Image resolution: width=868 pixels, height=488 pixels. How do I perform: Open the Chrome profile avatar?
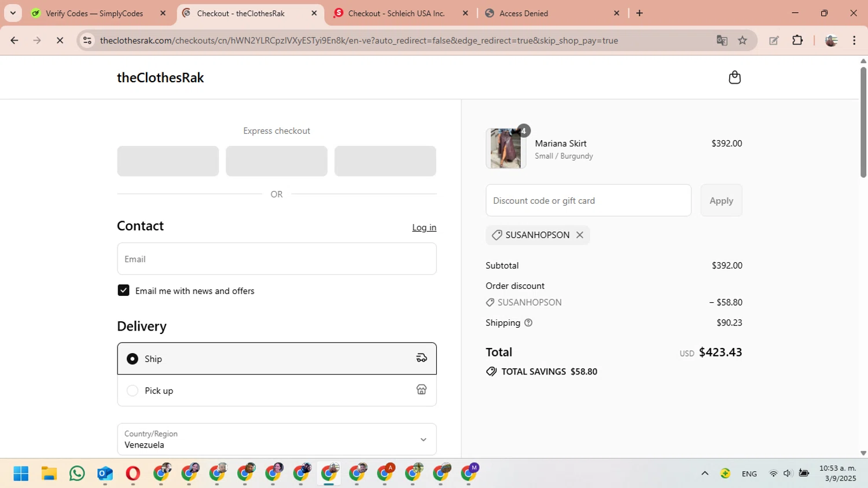pos(831,41)
